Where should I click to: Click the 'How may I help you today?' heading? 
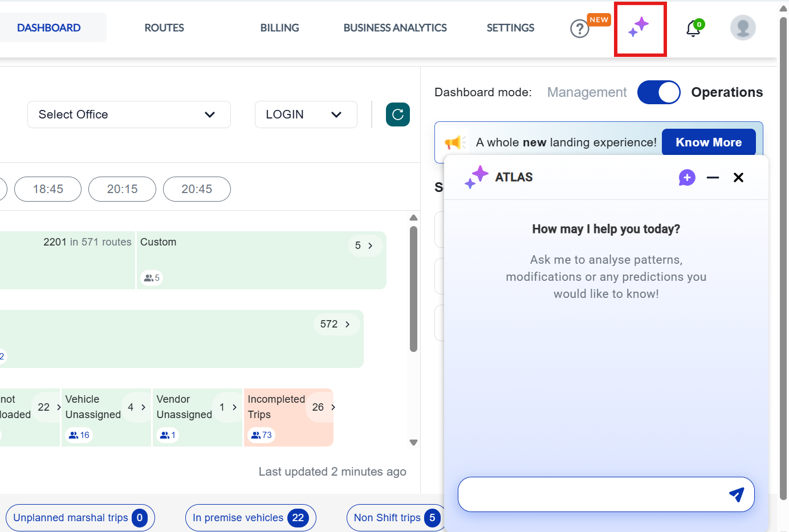pyautogui.click(x=606, y=229)
